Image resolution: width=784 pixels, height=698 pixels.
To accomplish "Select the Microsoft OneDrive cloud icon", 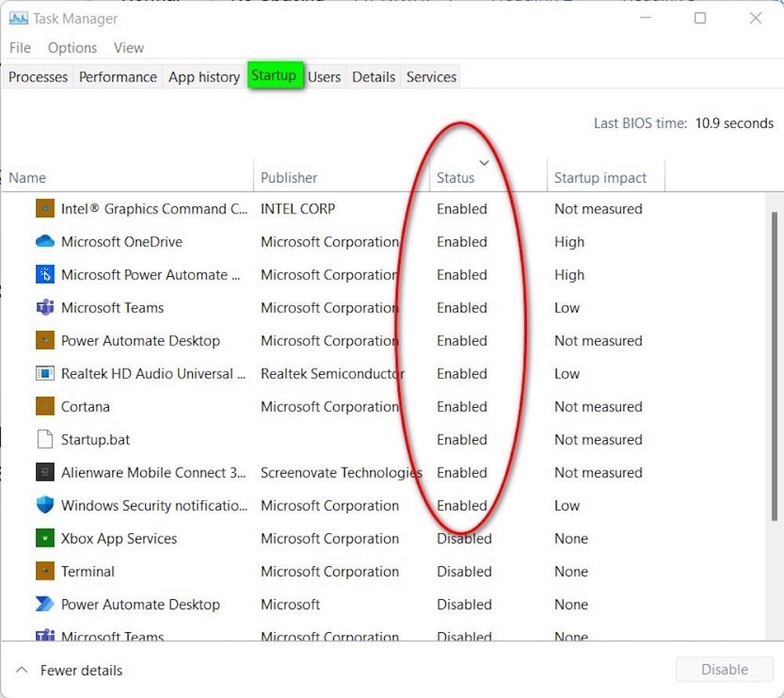I will tap(44, 242).
